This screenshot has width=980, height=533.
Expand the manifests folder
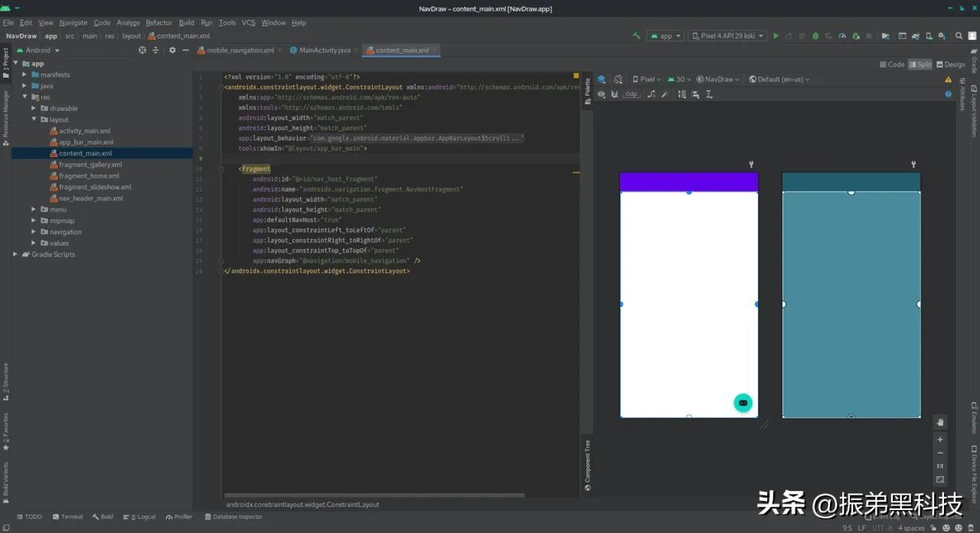(24, 74)
